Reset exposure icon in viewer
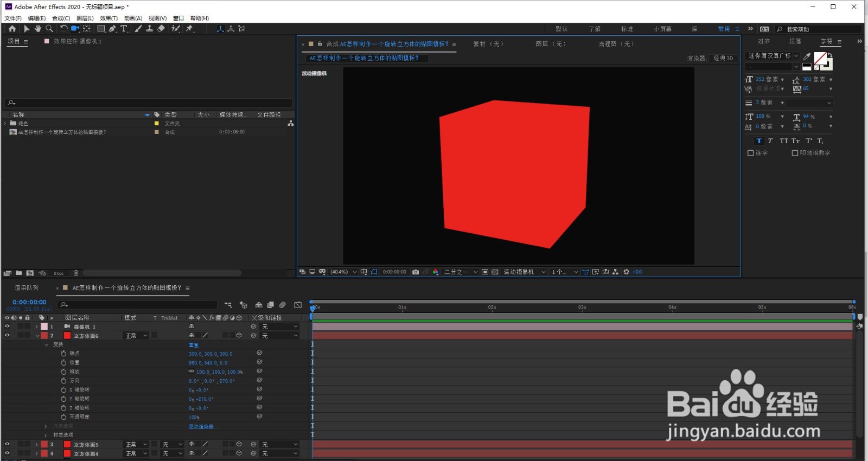 (627, 272)
